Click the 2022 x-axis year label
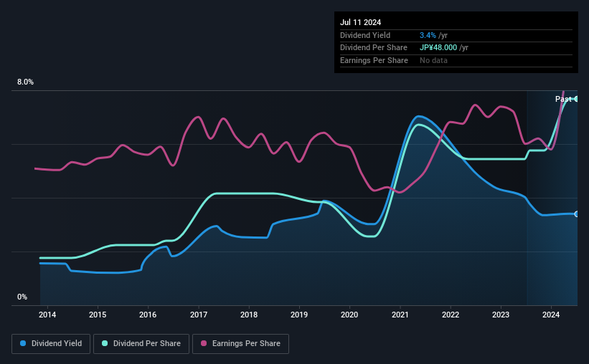Screen dimensions: 589x364 pos(451,315)
